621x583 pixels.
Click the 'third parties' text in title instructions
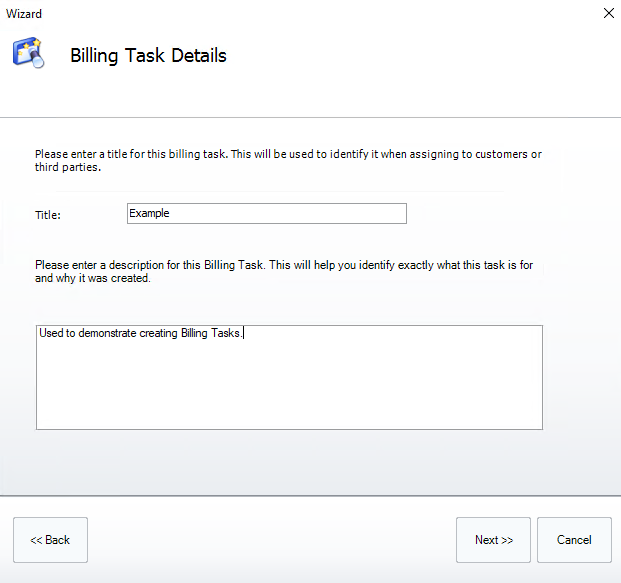click(x=66, y=168)
